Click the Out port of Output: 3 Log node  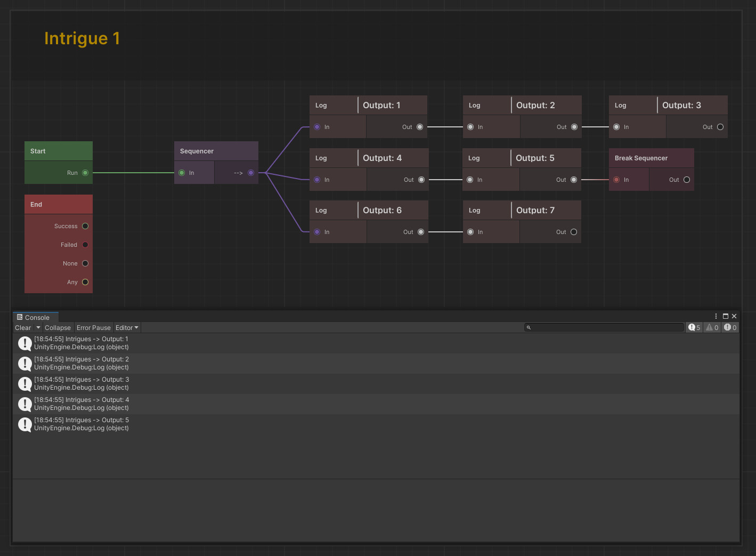point(720,127)
